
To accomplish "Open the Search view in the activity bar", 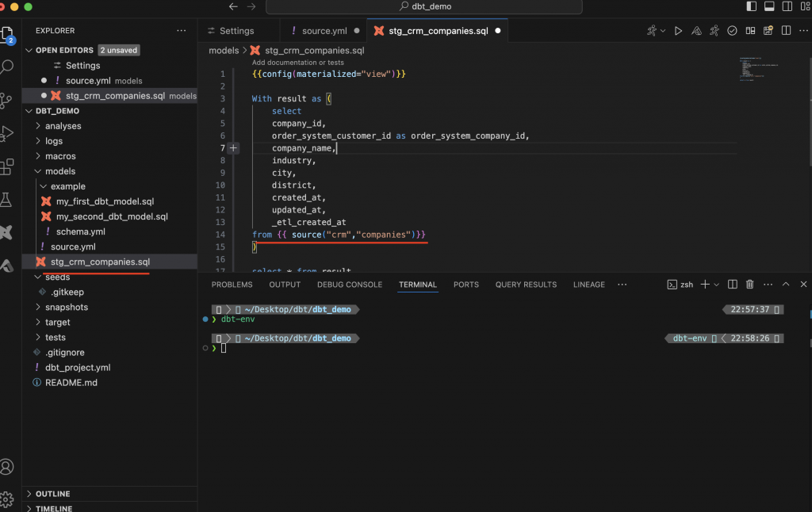I will (x=7, y=67).
